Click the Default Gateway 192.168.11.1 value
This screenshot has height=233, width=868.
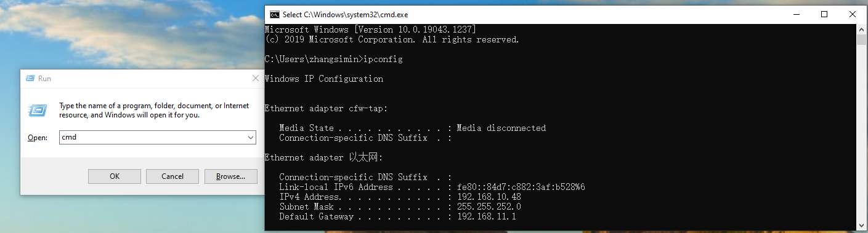486,216
